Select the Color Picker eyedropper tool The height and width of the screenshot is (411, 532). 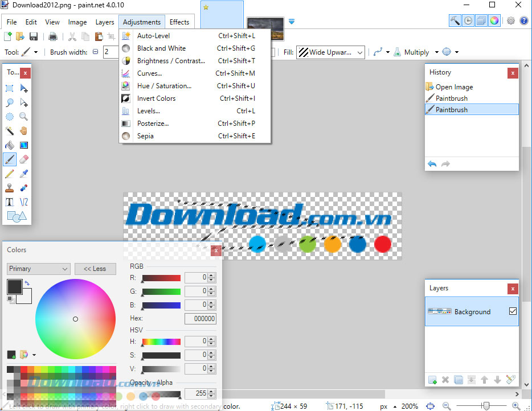click(x=24, y=174)
